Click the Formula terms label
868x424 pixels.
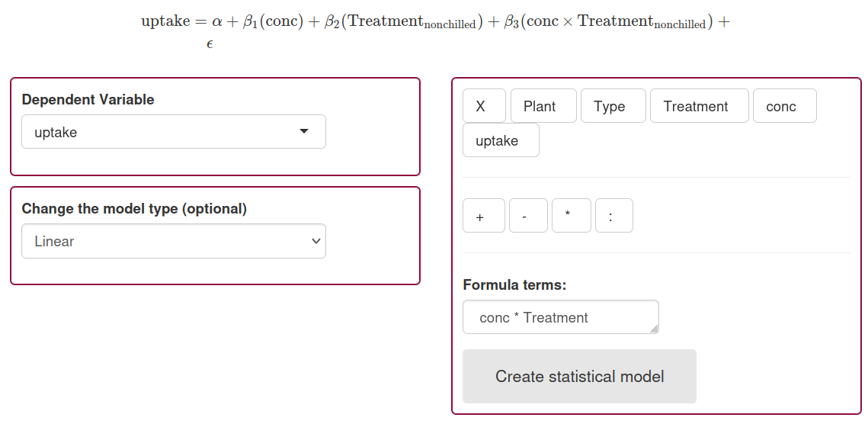[x=514, y=285]
